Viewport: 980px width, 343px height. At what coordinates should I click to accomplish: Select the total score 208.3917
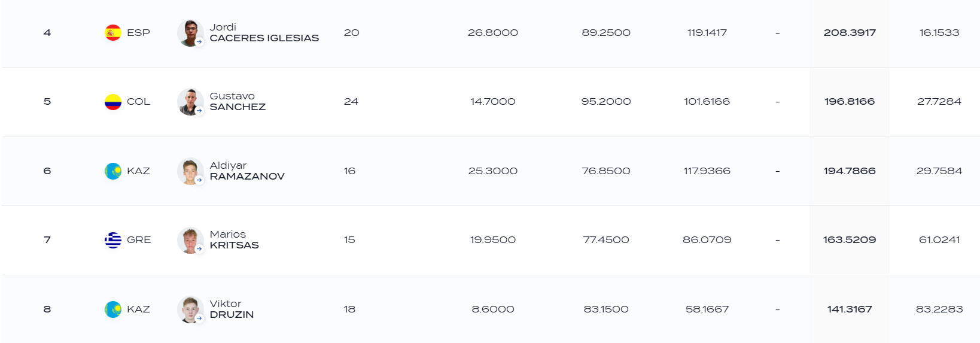point(850,33)
